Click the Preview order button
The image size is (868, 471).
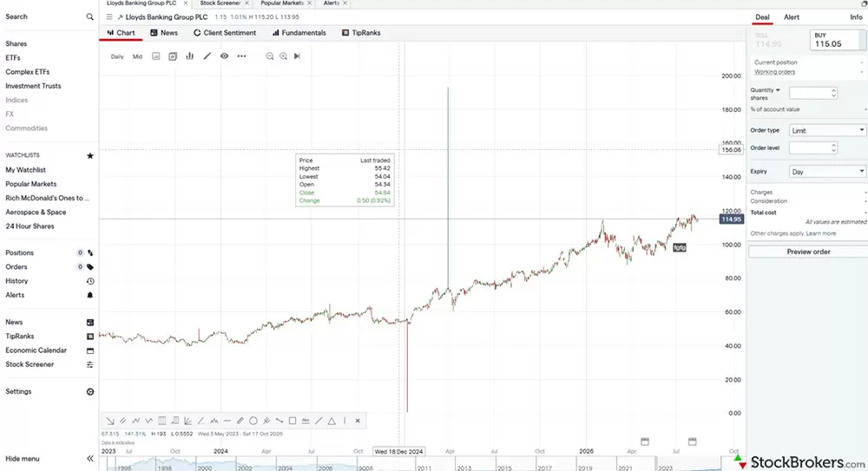[808, 252]
